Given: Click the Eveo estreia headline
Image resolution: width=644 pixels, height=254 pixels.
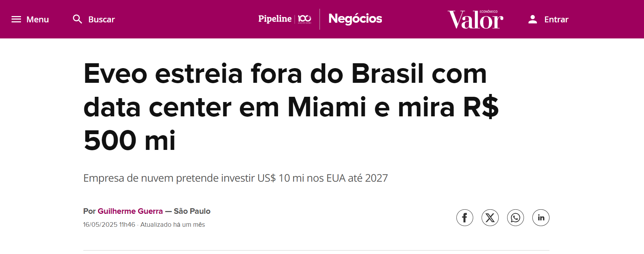Looking at the screenshot, I should pos(291,107).
